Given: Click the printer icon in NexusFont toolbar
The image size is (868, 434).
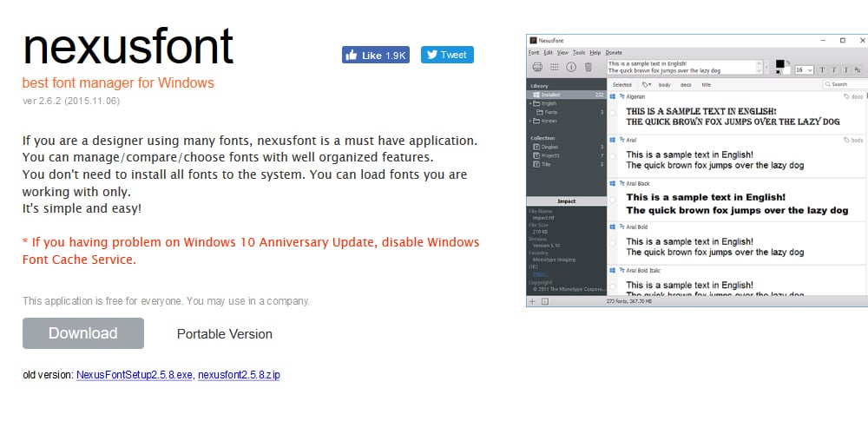Looking at the screenshot, I should click(x=537, y=67).
